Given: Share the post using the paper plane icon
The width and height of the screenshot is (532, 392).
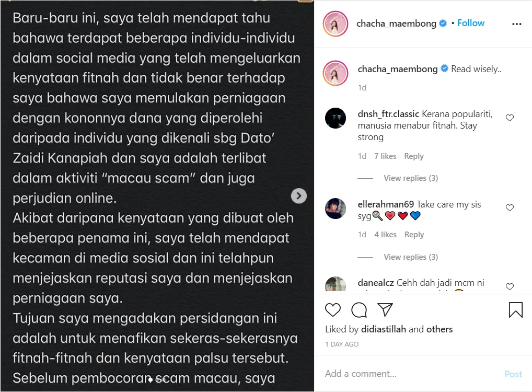Looking at the screenshot, I should [385, 309].
